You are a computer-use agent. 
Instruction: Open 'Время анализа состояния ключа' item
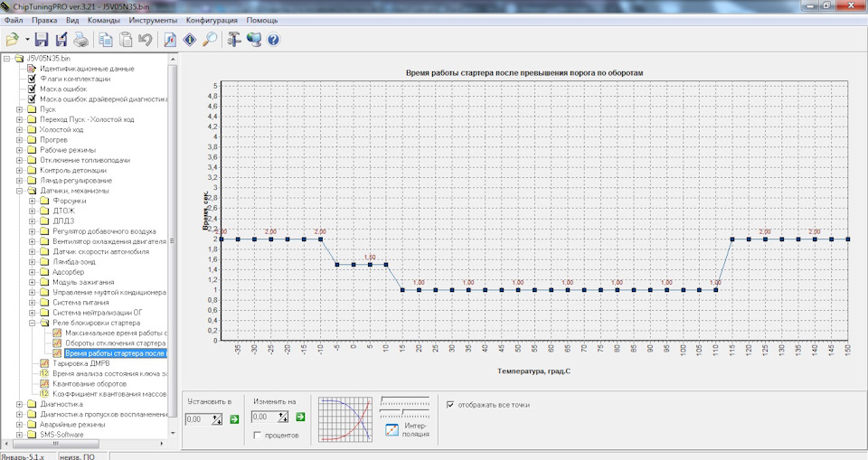coord(109,373)
